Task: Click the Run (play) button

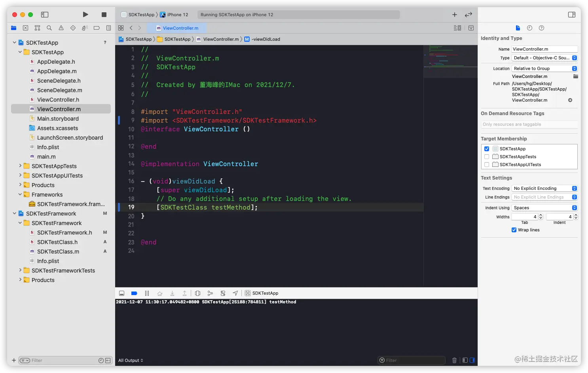Action: (x=85, y=15)
